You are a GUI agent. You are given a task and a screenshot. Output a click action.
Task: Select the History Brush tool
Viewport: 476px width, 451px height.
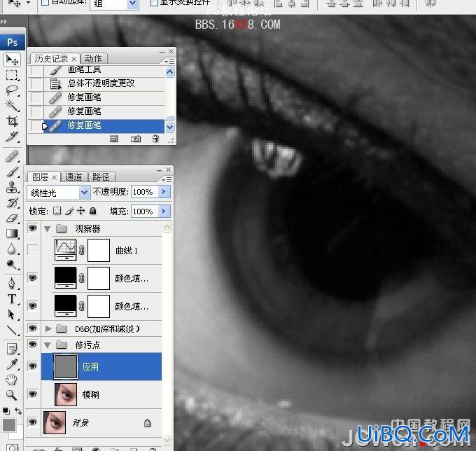(x=12, y=202)
